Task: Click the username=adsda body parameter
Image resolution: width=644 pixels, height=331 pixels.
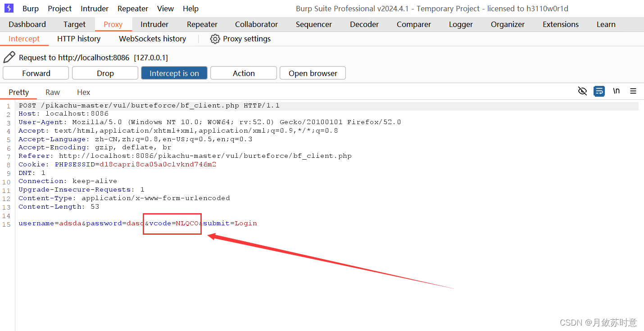Action: 50,223
